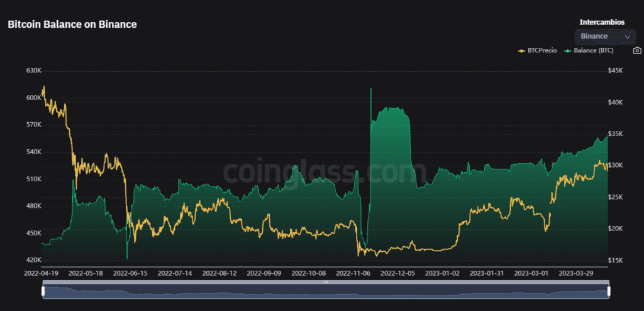Click the yellow price line peak in April 2022
The width and height of the screenshot is (644, 311).
44,87
